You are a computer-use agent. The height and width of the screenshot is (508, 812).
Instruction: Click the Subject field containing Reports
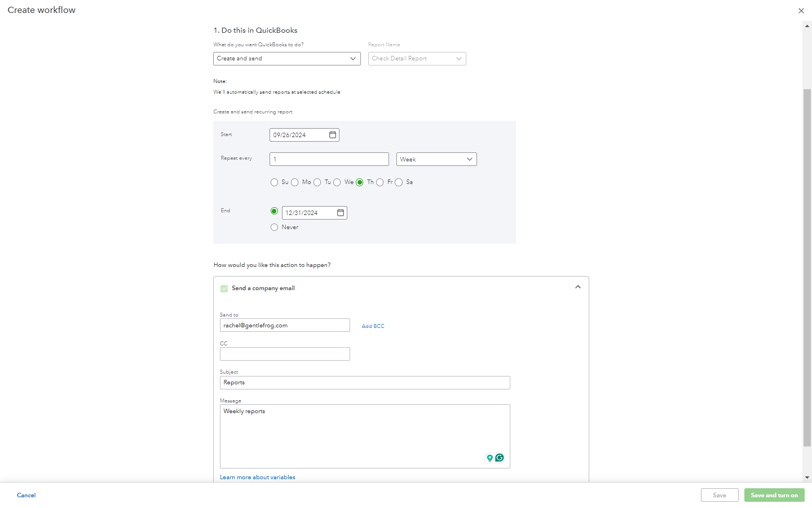tap(365, 383)
